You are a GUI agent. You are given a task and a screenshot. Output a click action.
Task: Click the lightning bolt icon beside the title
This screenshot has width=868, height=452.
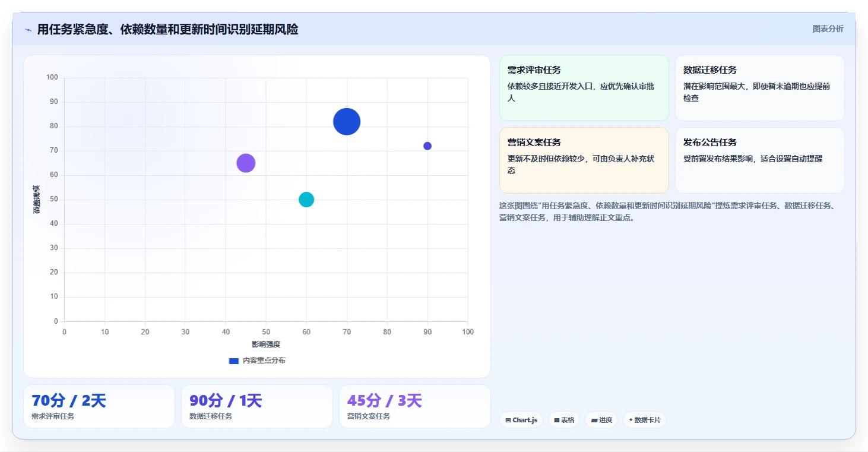click(x=28, y=30)
